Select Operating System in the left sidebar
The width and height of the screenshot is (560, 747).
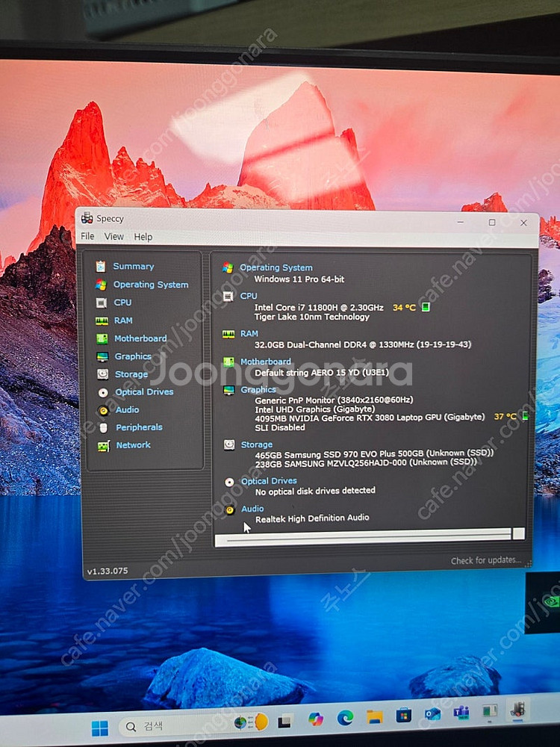pos(151,285)
